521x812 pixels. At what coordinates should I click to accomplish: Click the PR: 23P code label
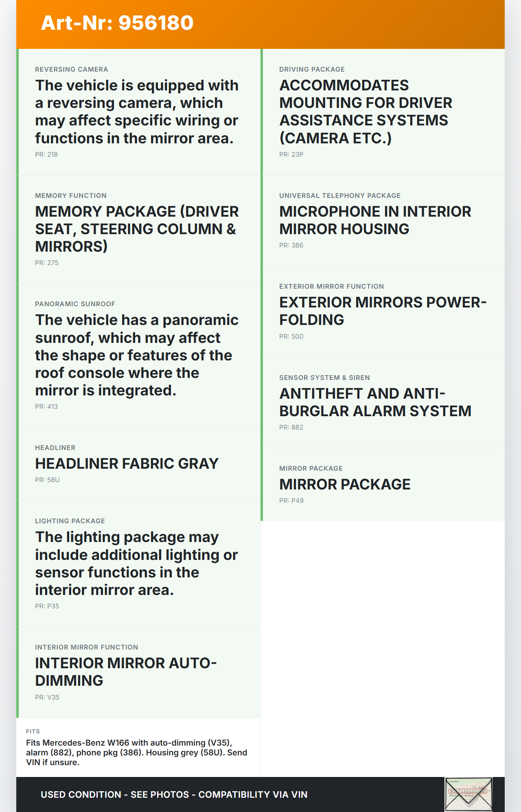pos(291,154)
